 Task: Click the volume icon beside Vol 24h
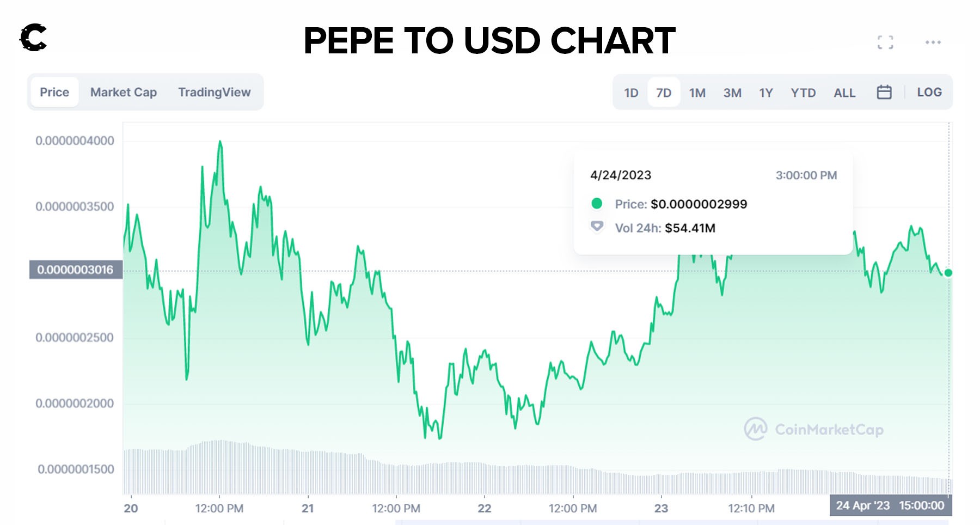tap(597, 227)
